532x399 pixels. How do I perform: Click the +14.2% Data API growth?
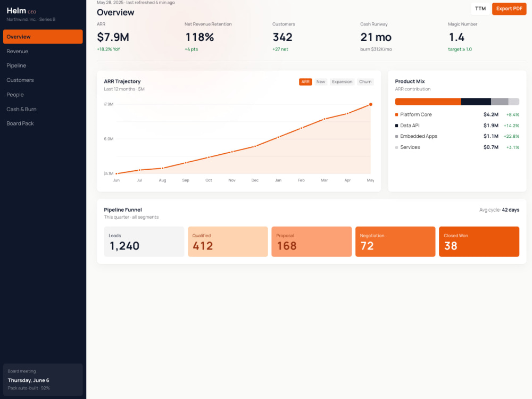[x=511, y=126]
